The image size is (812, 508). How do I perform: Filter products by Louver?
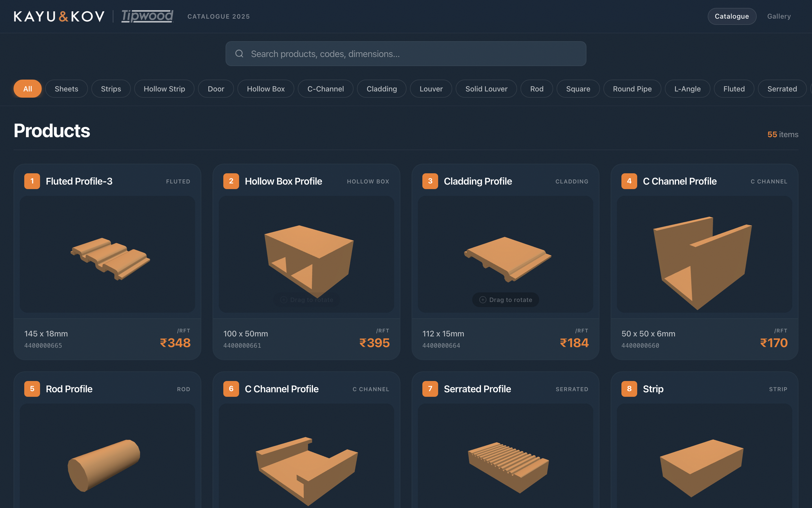431,89
